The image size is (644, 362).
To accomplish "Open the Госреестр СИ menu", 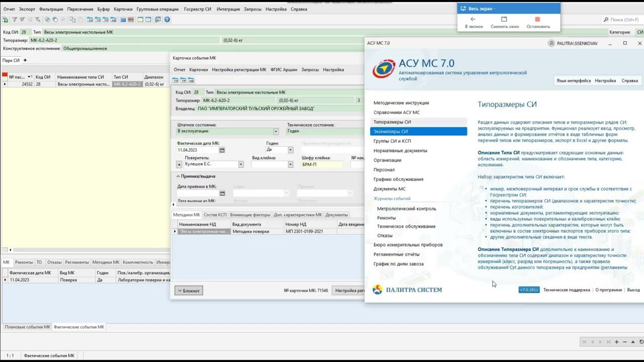I will coord(197,9).
